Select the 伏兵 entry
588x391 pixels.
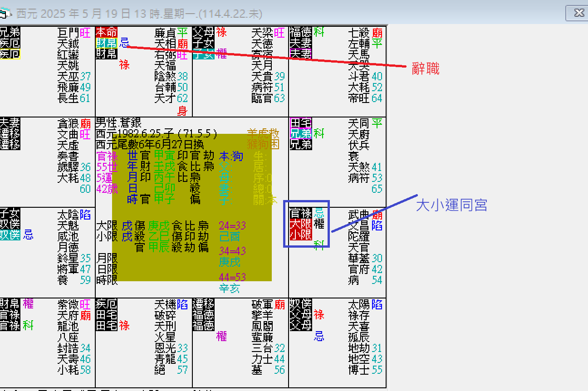pos(358,146)
